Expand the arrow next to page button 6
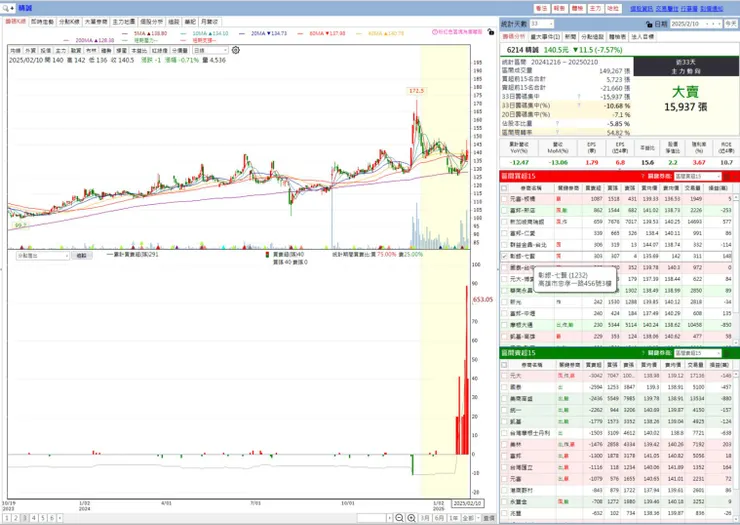The width and height of the screenshot is (740, 525). [x=59, y=518]
